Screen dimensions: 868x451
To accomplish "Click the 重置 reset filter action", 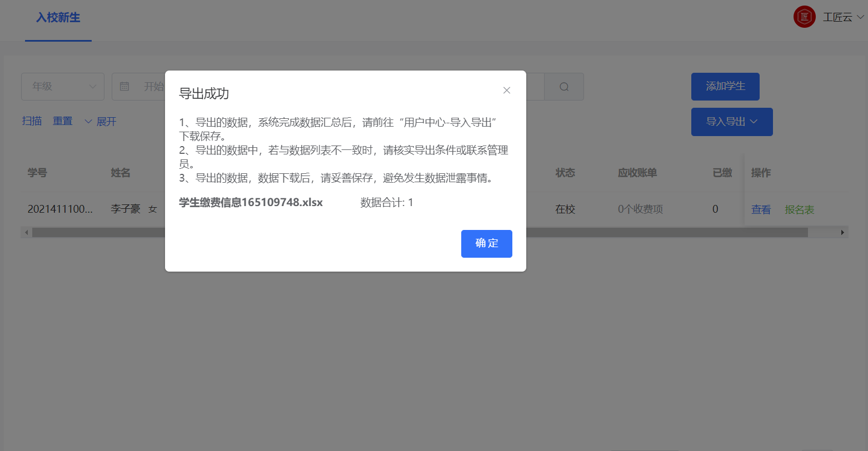I will (x=62, y=121).
